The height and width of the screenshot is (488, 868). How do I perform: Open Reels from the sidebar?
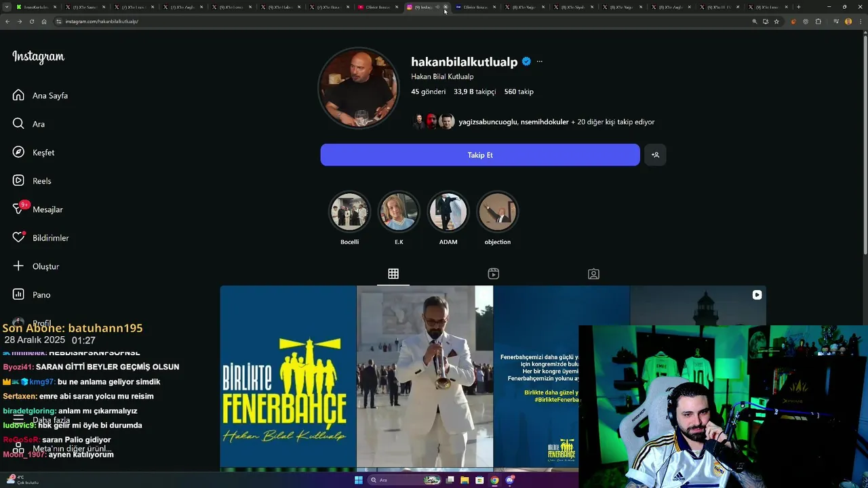coord(33,181)
